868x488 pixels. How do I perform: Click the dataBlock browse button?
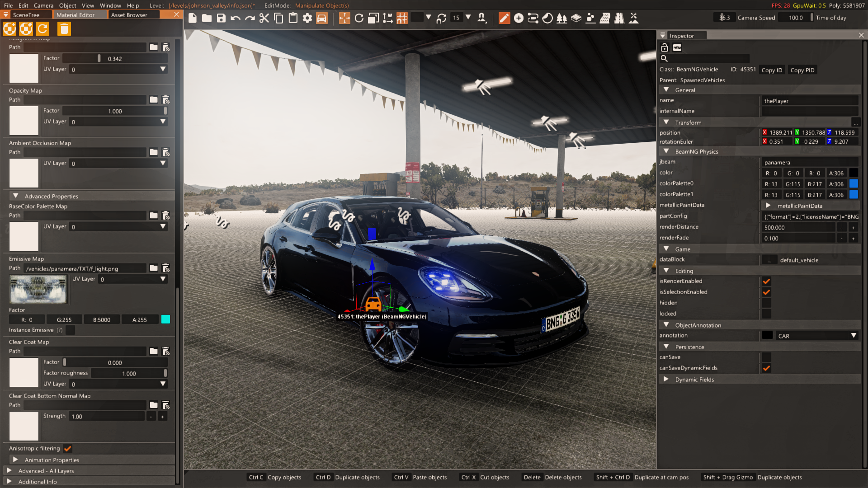click(769, 260)
